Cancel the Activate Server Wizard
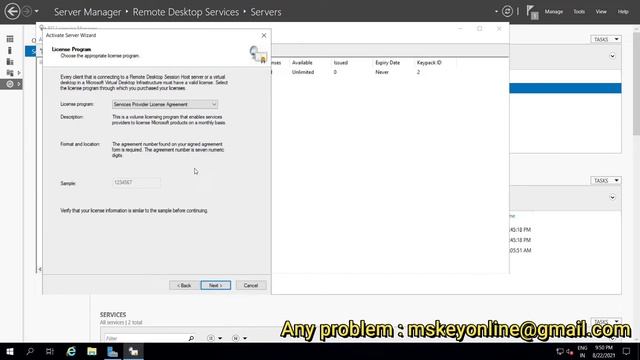The image size is (640, 360). pyautogui.click(x=251, y=285)
